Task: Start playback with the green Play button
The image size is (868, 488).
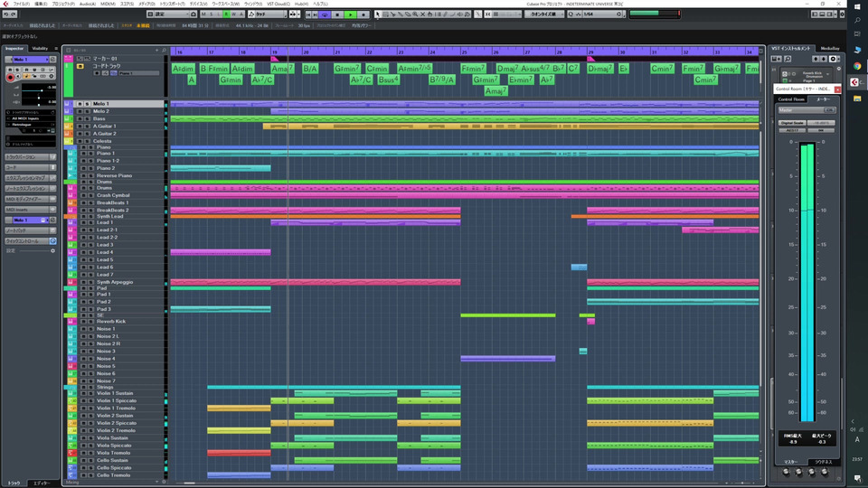Action: coord(351,14)
